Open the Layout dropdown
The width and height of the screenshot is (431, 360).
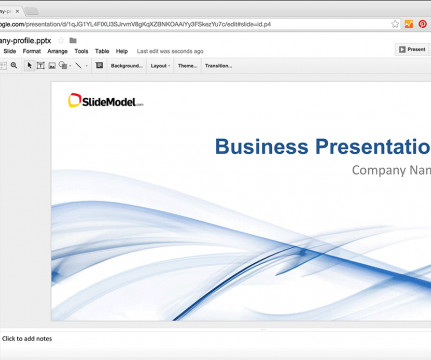pyautogui.click(x=160, y=66)
